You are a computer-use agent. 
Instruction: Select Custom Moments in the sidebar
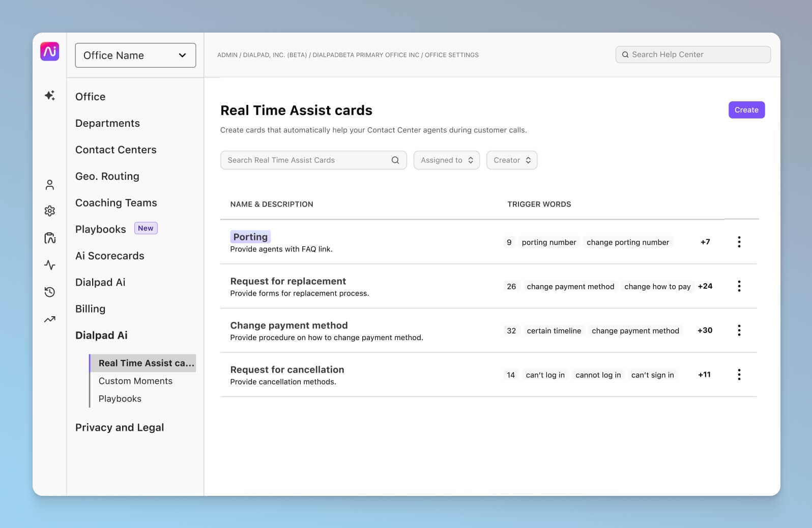coord(135,381)
